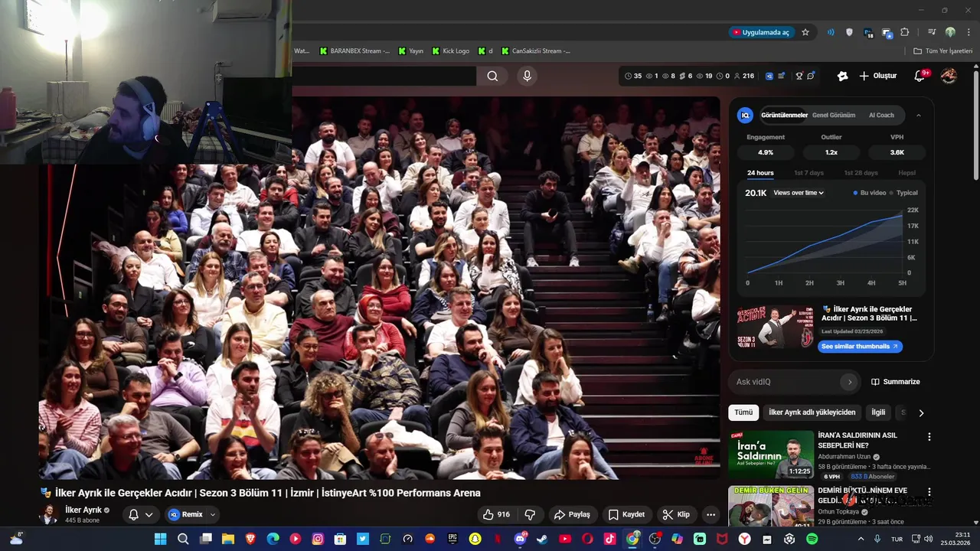
Task: Click the Paylaş share button
Action: (572, 514)
